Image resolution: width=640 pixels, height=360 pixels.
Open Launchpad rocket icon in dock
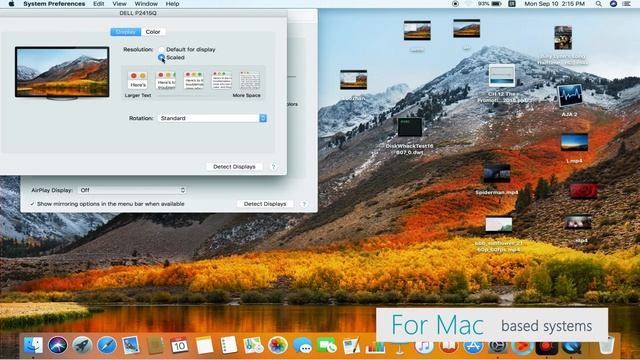82,345
